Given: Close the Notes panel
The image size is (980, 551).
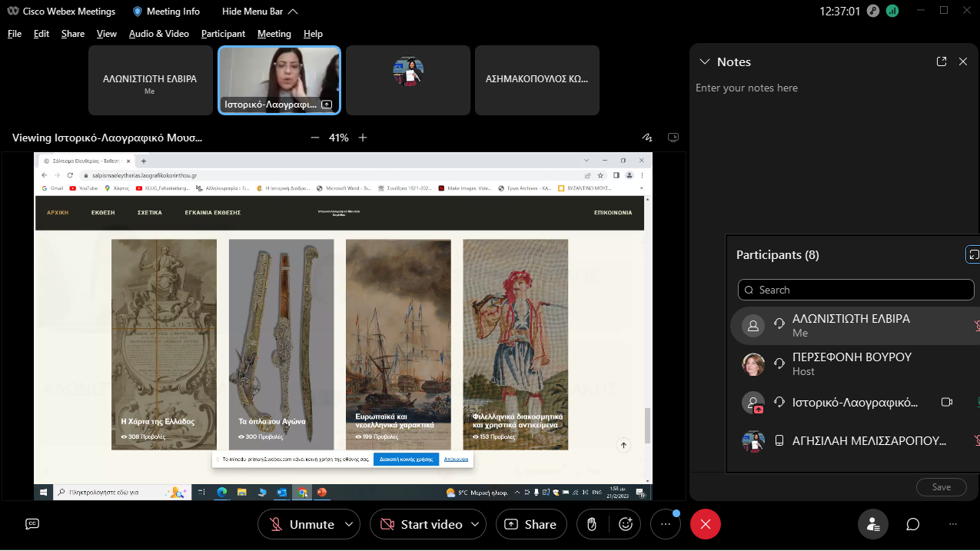Looking at the screenshot, I should coord(963,61).
